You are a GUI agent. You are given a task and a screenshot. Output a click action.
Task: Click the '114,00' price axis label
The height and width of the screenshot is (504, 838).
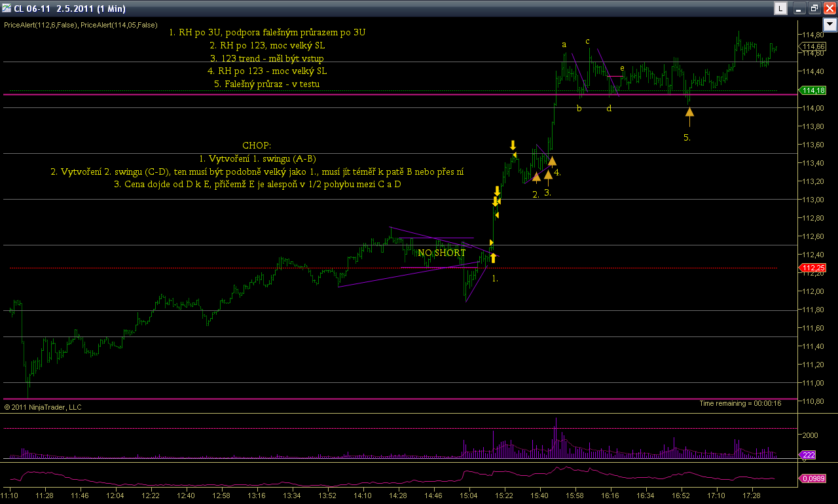coord(812,108)
